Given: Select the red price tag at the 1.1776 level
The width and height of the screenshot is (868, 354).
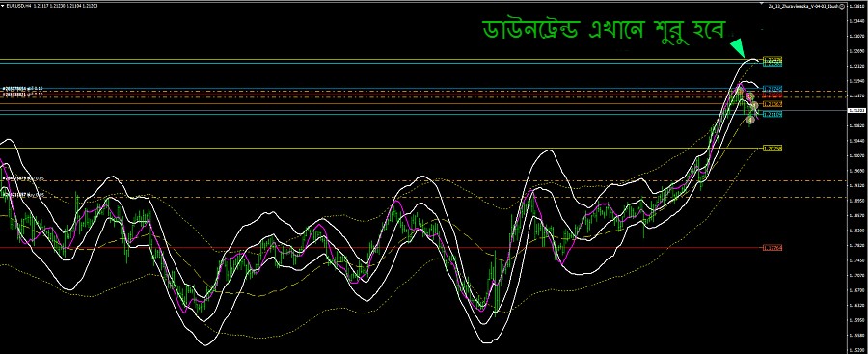Looking at the screenshot, I should point(773,248).
